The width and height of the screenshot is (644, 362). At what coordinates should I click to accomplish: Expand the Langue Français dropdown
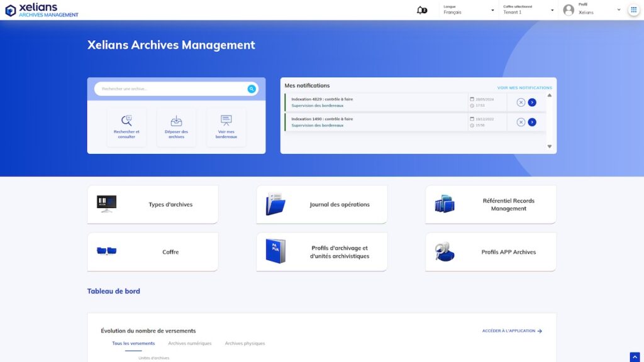point(469,10)
